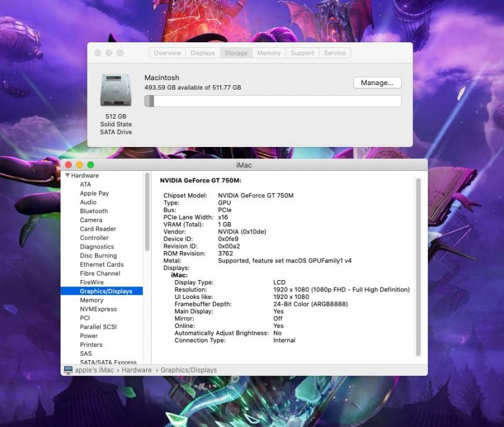Screen dimensions: 504x427
Task: Select Bluetooth in the sidebar
Action: click(94, 211)
